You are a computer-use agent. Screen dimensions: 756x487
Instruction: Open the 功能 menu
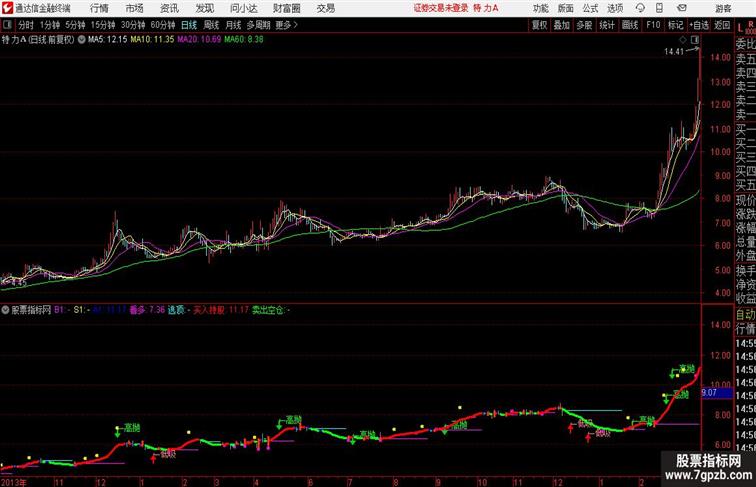(x=540, y=8)
